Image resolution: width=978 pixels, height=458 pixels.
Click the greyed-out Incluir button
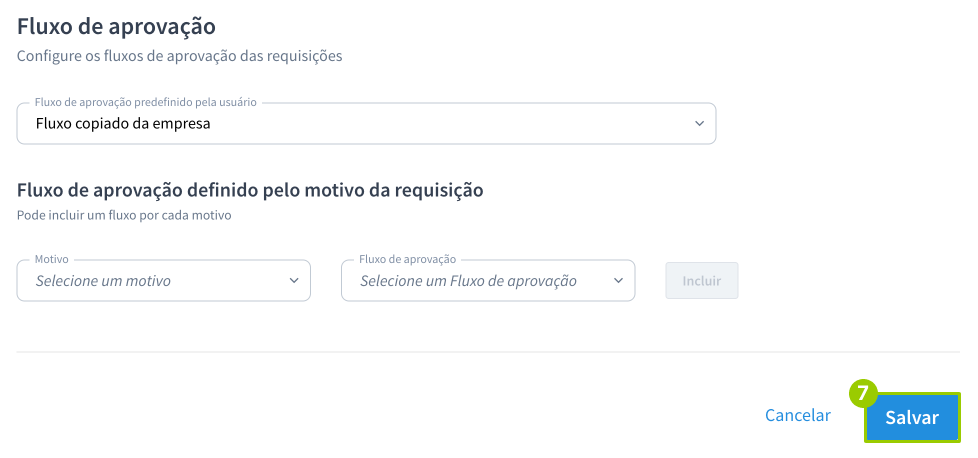click(x=701, y=281)
